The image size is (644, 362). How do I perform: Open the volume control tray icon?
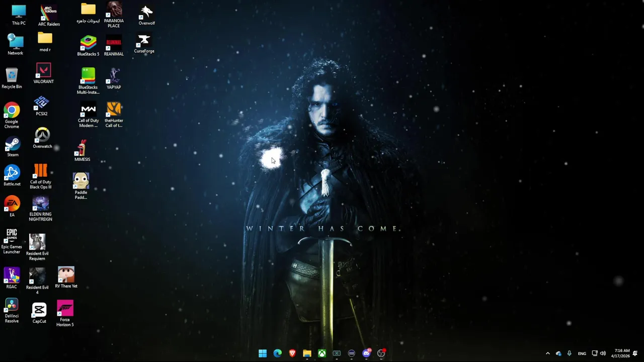[x=603, y=353]
